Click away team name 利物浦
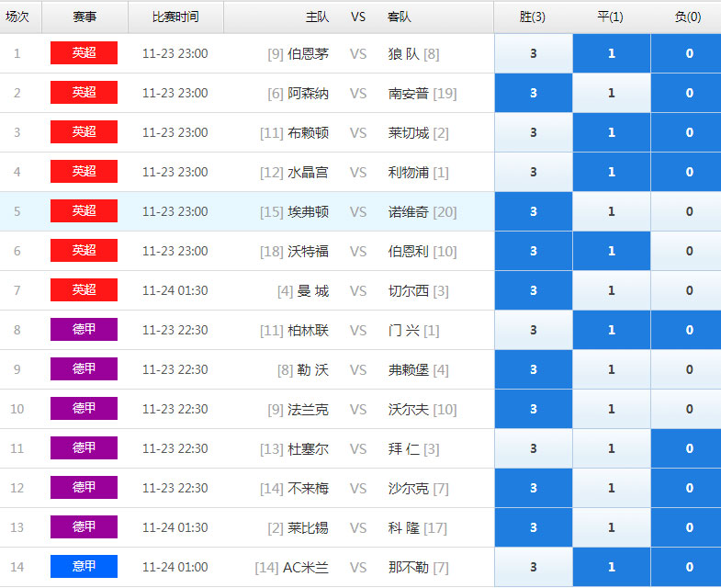Viewport: 721px width, 588px height. coord(409,173)
